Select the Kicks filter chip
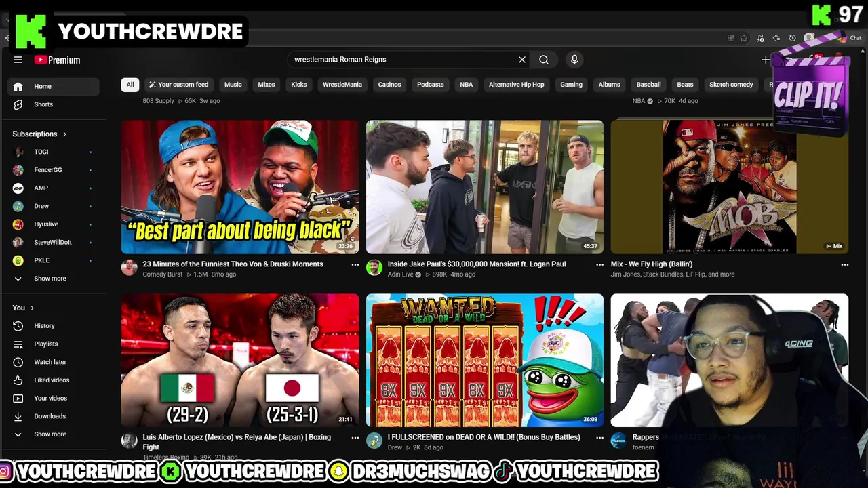Image resolution: width=868 pixels, height=488 pixels. [x=299, y=85]
